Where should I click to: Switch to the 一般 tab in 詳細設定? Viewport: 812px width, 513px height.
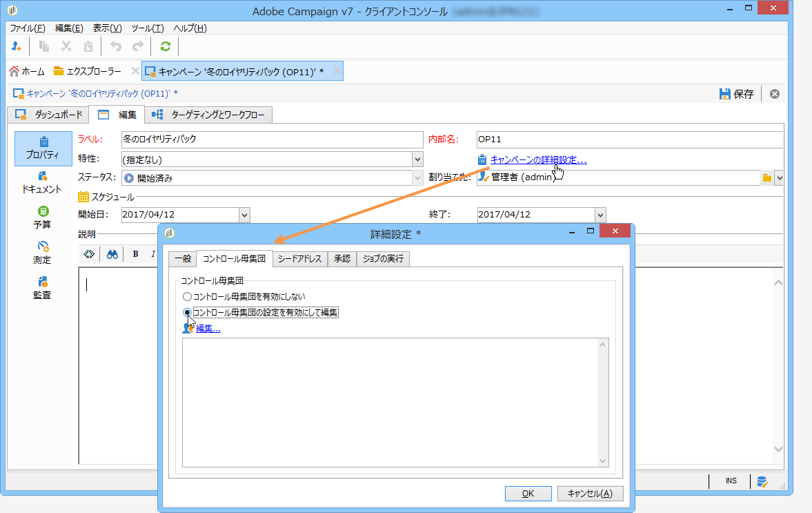point(183,259)
